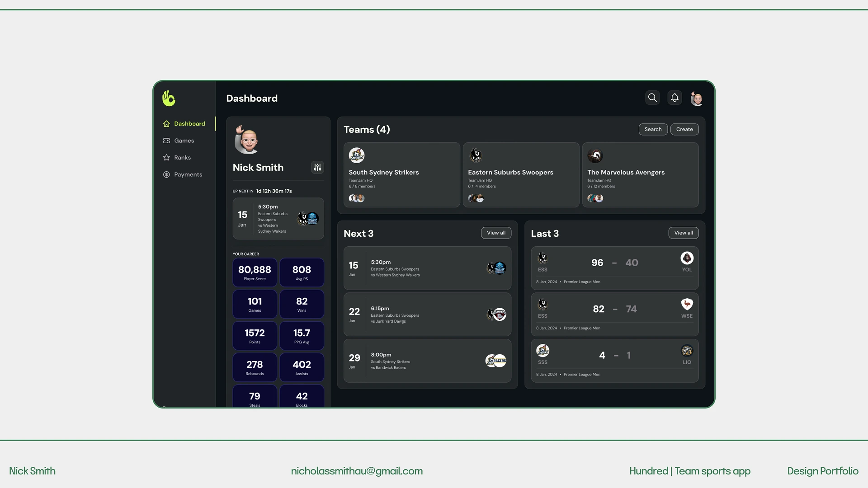Click The Marvelous Avengers team logo
The width and height of the screenshot is (868, 488).
coord(595,155)
